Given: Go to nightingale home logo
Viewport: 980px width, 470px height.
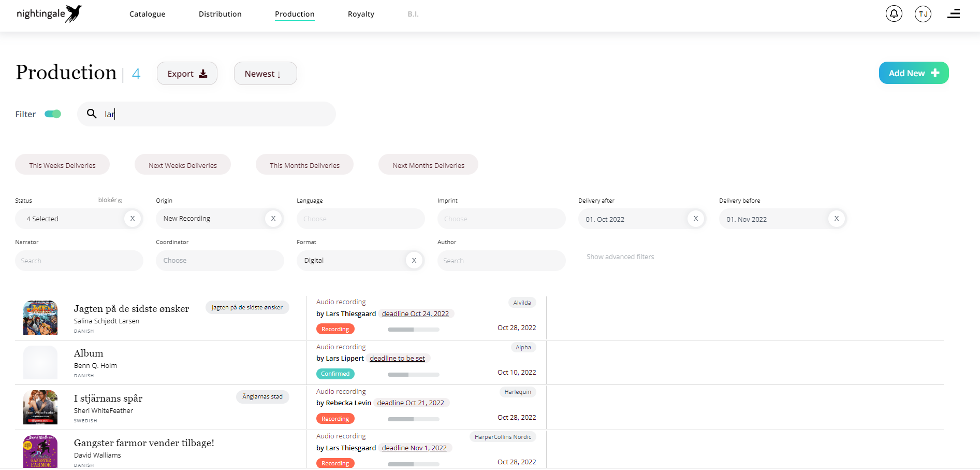Looking at the screenshot, I should pos(49,13).
